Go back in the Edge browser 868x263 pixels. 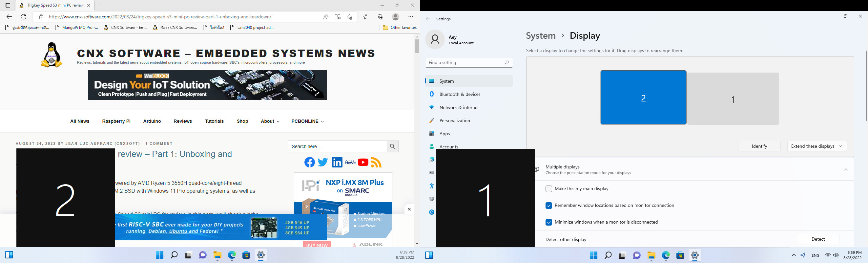click(9, 17)
